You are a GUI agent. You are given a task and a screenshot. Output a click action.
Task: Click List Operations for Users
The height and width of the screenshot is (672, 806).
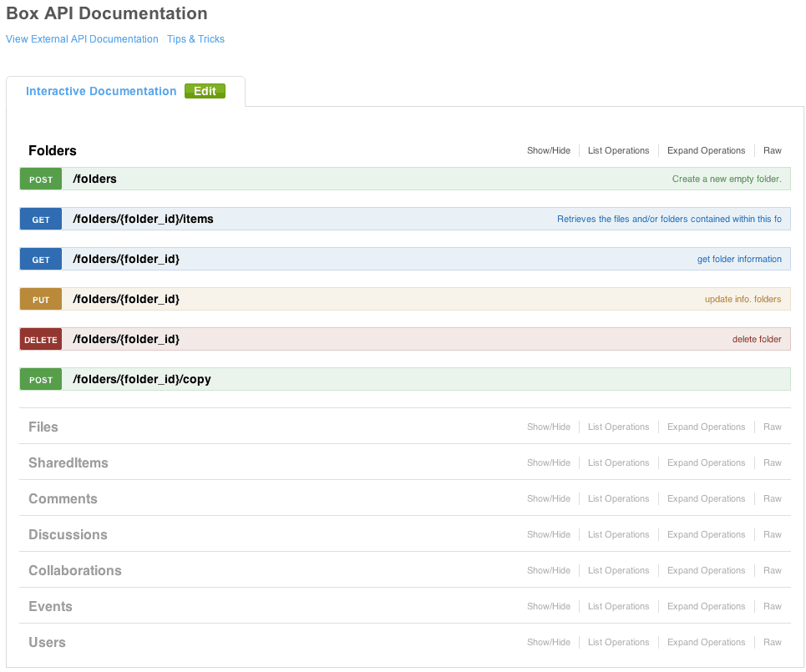(618, 643)
